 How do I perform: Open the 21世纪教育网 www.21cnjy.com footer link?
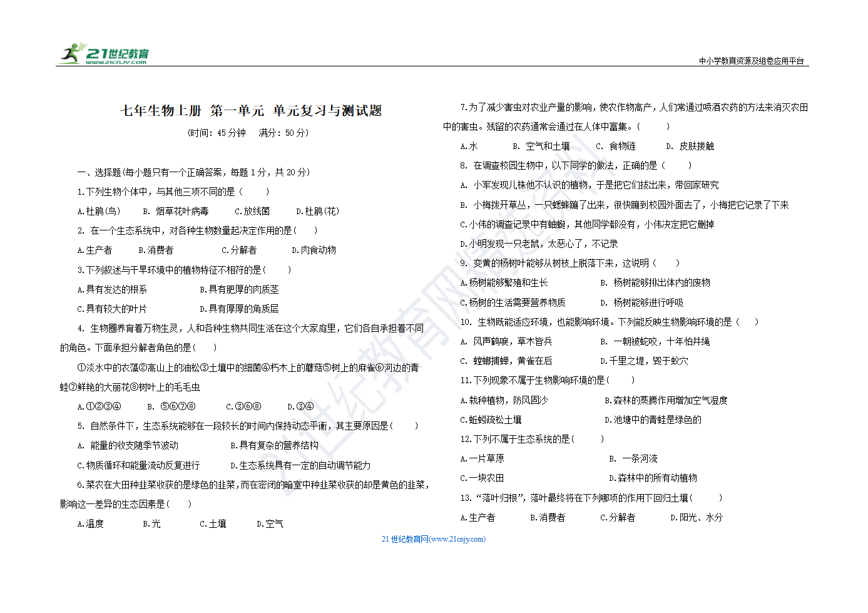point(433,539)
